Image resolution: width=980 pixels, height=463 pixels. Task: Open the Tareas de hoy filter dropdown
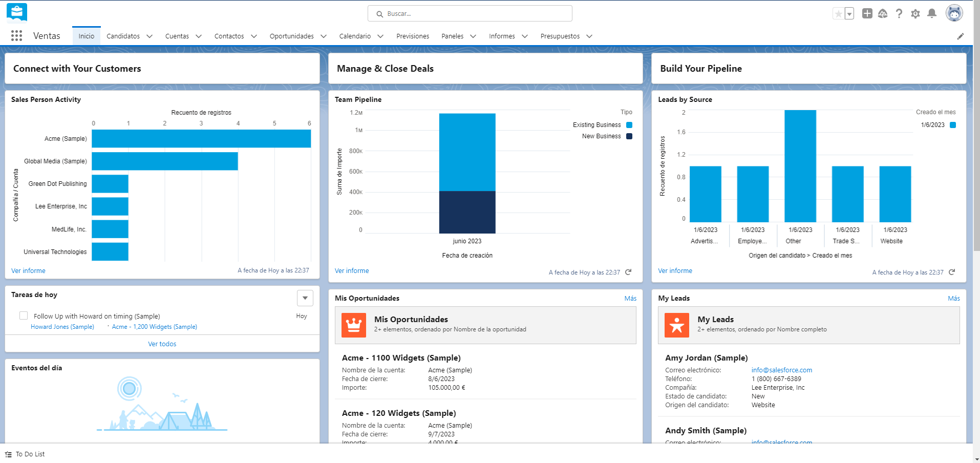pyautogui.click(x=305, y=298)
